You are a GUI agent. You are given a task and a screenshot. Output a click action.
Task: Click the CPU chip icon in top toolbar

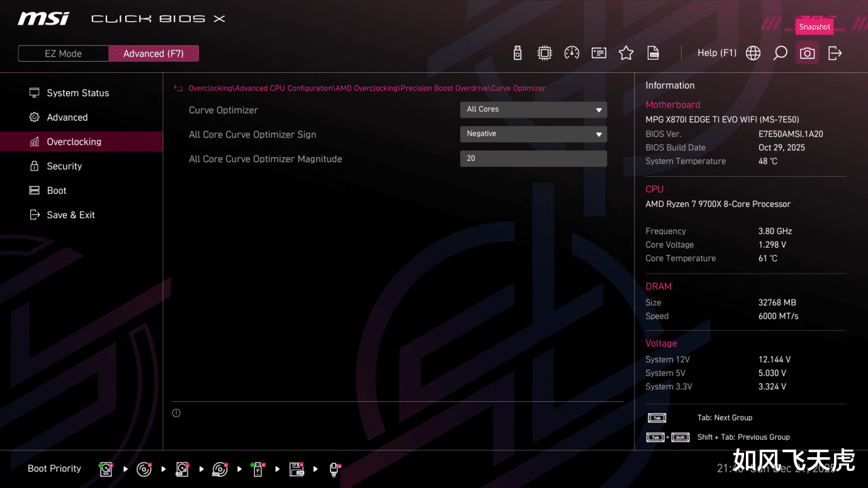[544, 53]
